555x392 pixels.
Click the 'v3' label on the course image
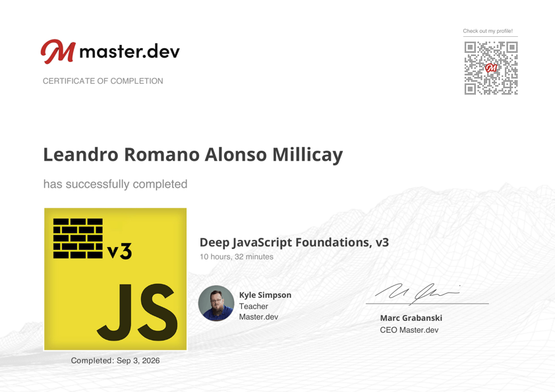pos(120,251)
